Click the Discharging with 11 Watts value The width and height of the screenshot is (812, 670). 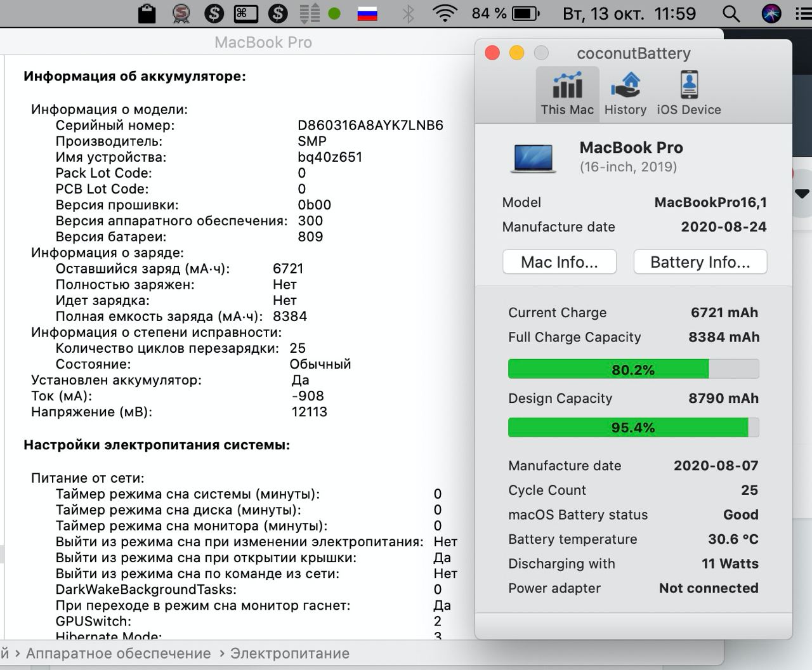730,563
